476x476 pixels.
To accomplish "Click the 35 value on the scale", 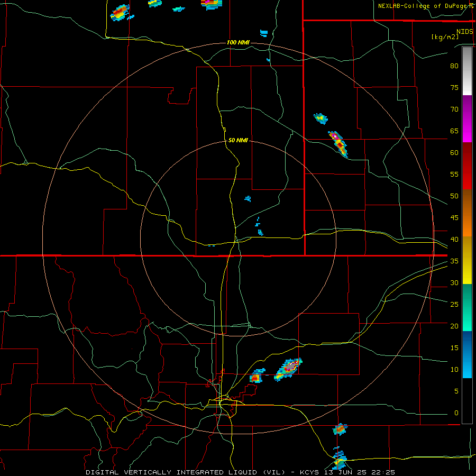I will (454, 261).
